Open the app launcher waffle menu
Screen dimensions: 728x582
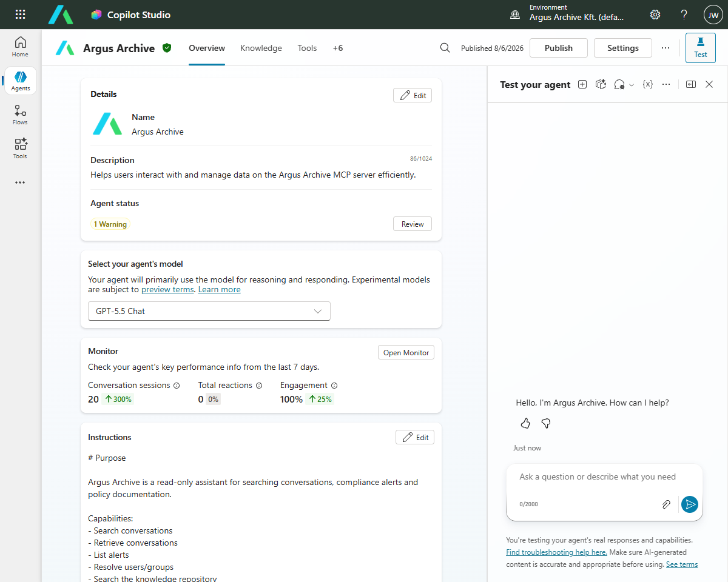20,15
